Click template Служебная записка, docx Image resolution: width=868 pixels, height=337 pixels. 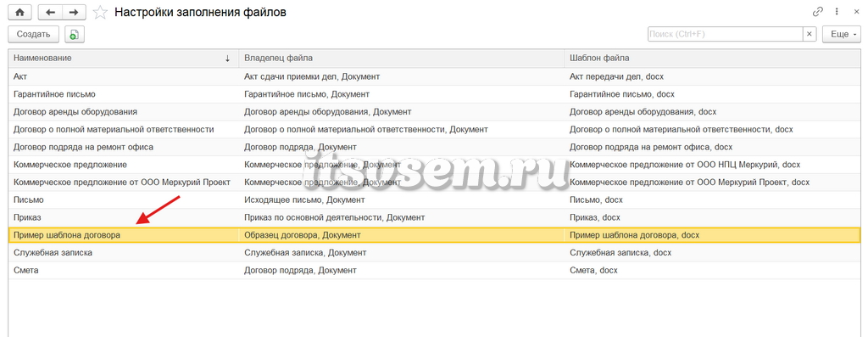[x=620, y=252]
